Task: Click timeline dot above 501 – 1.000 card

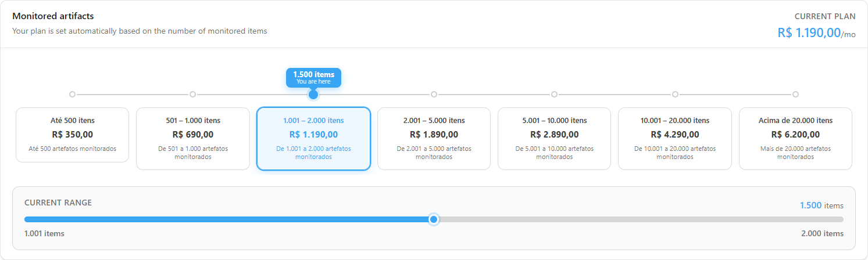Action: 192,94
